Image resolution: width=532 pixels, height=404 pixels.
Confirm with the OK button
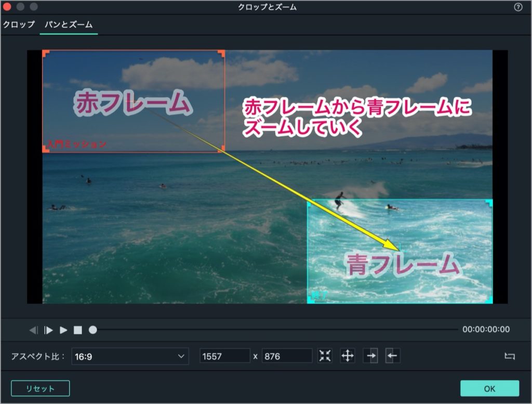489,388
